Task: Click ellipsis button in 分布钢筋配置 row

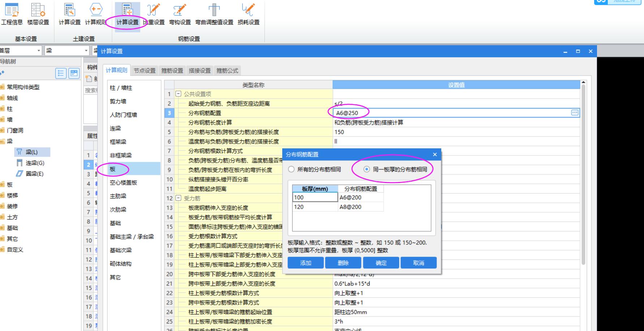Action: point(575,113)
